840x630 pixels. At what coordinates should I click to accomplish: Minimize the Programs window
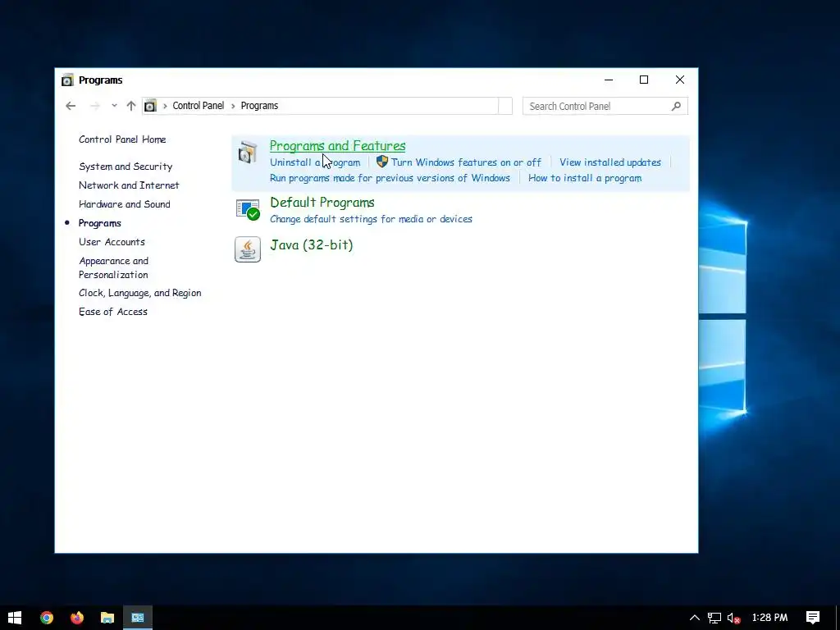[x=609, y=80]
